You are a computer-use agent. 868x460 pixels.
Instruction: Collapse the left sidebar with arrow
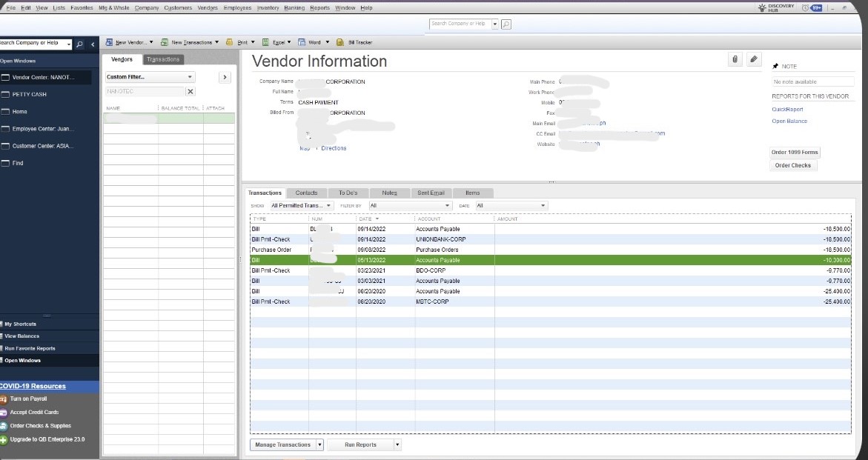pos(93,44)
